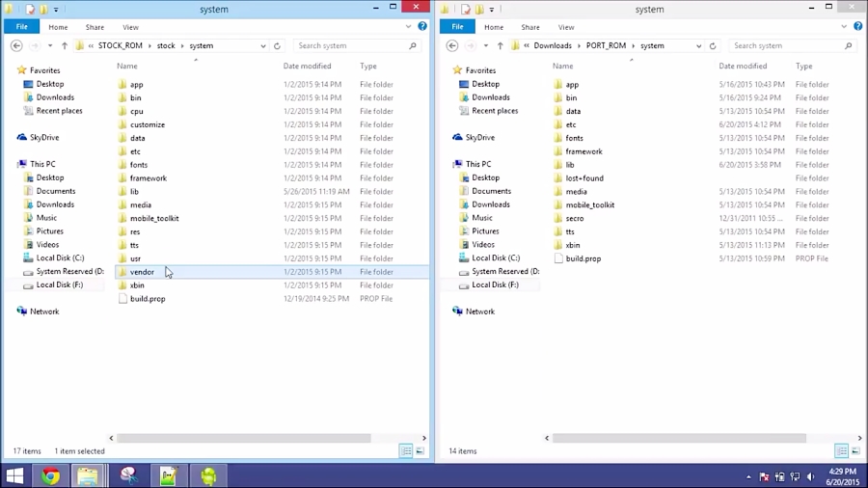Select details view in right window
Image resolution: width=868 pixels, height=488 pixels.
point(841,451)
